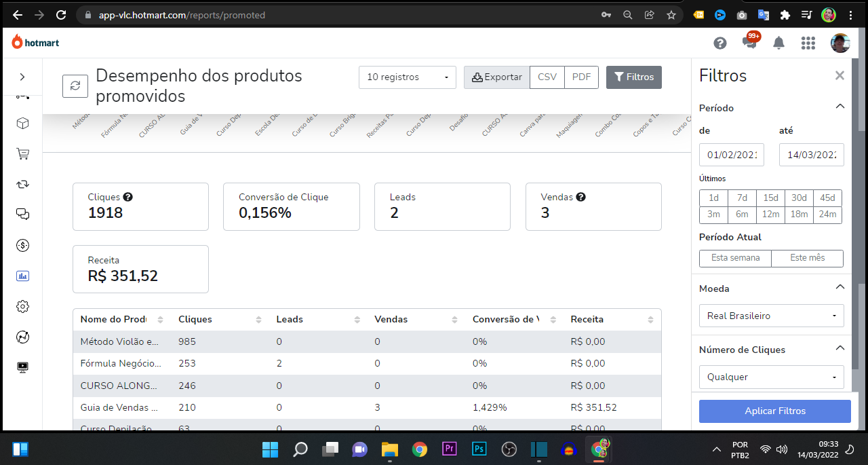
Task: Open the shopping cart icon in sidebar
Action: pyautogui.click(x=22, y=154)
